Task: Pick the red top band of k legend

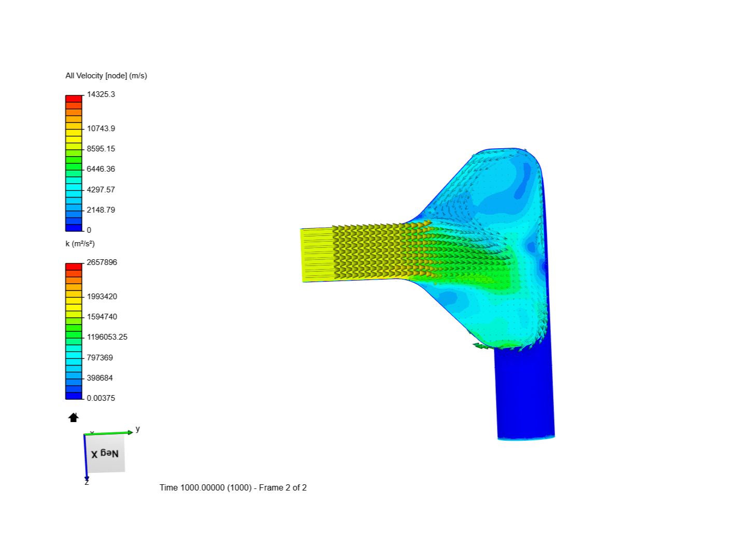Action: pyautogui.click(x=74, y=267)
